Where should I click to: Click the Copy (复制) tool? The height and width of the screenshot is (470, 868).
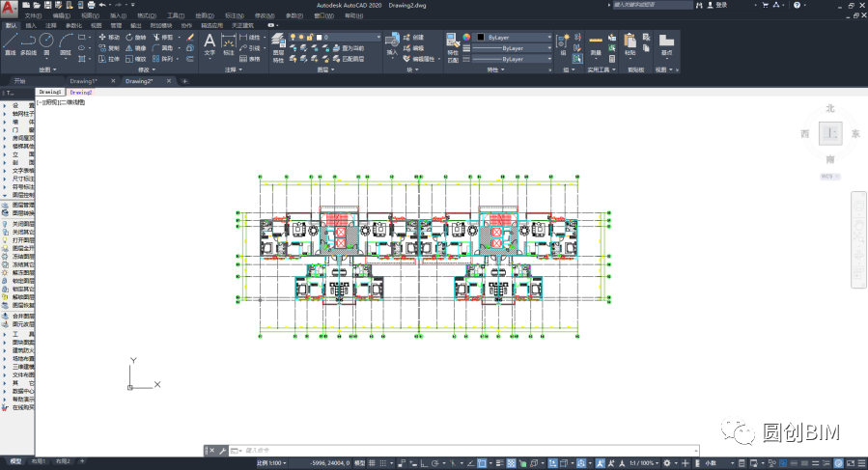pos(108,48)
